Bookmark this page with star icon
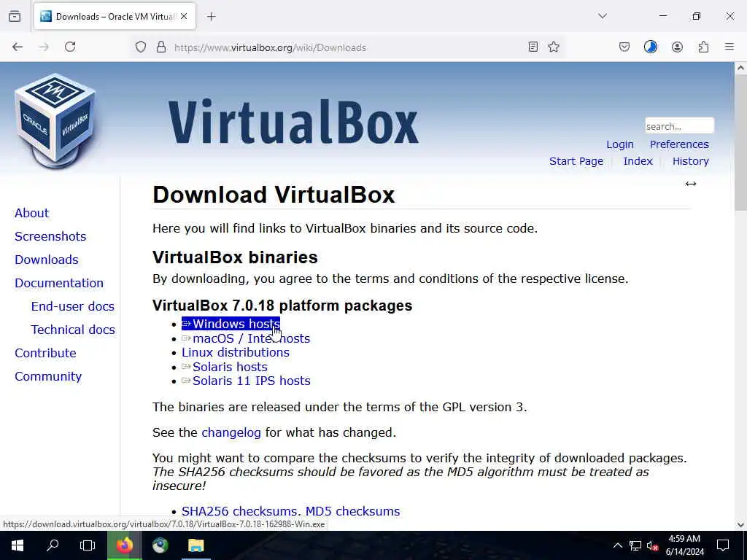Screen dimensions: 747x560 pos(554,47)
